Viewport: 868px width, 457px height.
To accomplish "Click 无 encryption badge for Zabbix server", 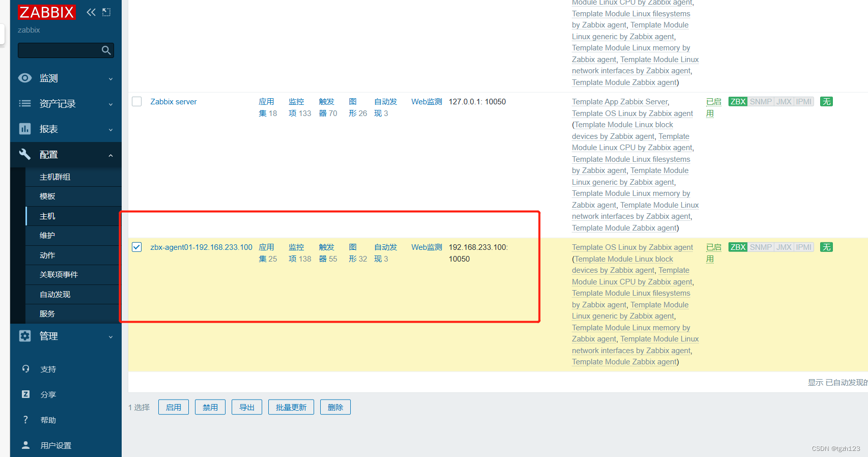I will coord(827,102).
